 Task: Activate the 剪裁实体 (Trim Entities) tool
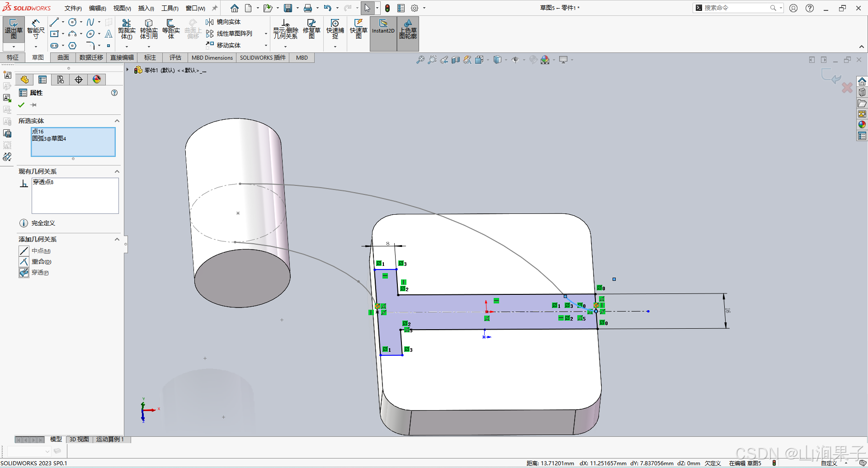pos(127,28)
